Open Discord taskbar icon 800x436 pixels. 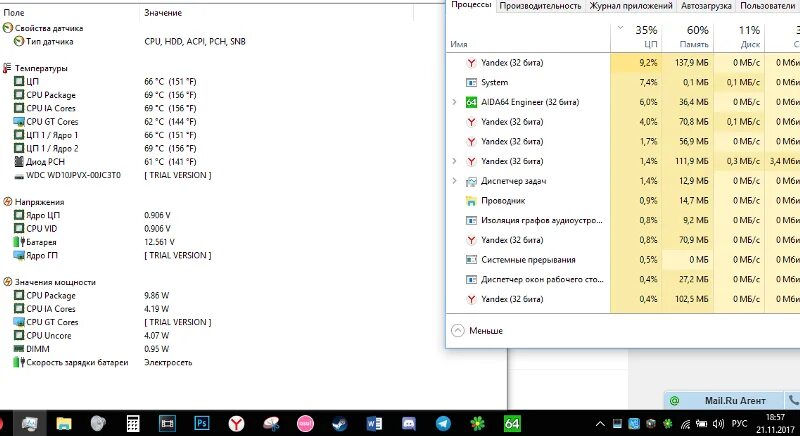(409, 423)
